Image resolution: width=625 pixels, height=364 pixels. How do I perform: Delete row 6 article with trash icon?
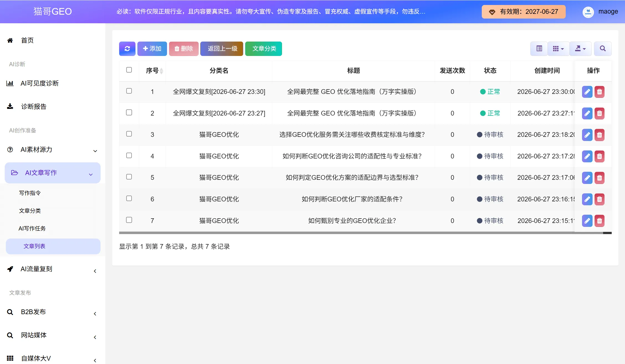pos(599,199)
